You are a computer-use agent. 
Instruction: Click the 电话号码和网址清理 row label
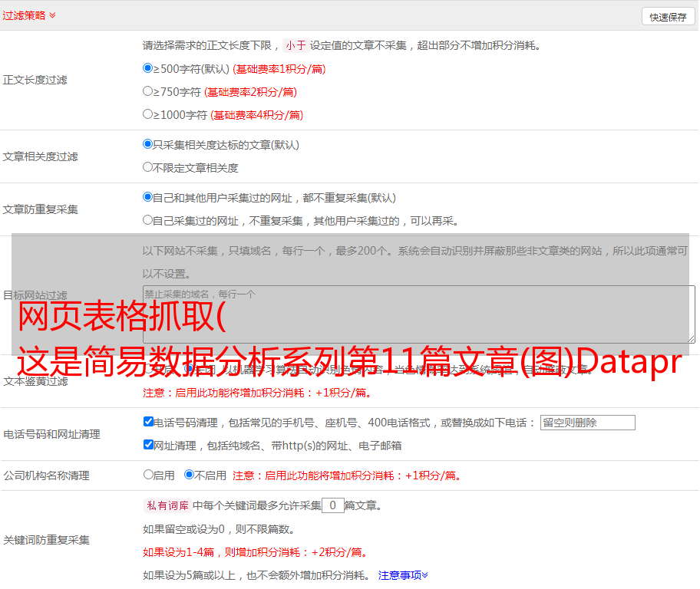coord(51,434)
